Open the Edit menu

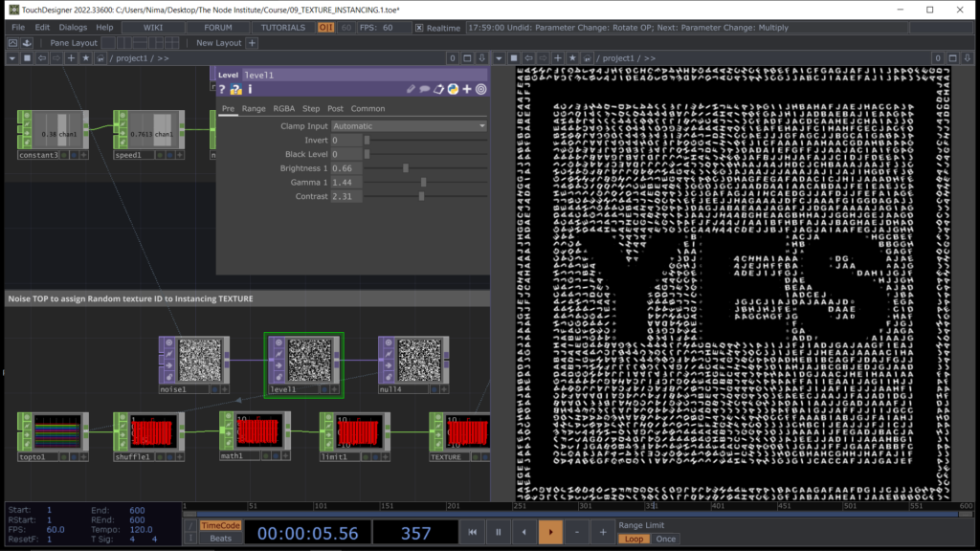pyautogui.click(x=42, y=28)
